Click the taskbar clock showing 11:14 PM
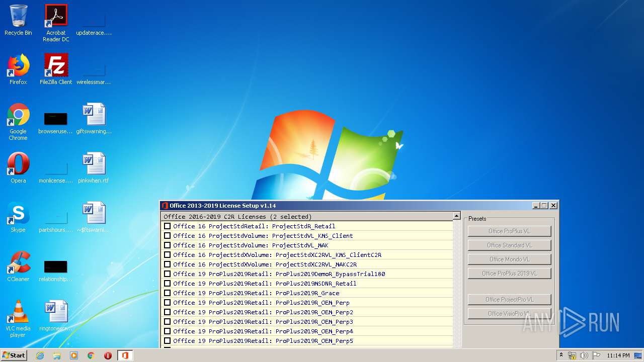 (x=618, y=355)
